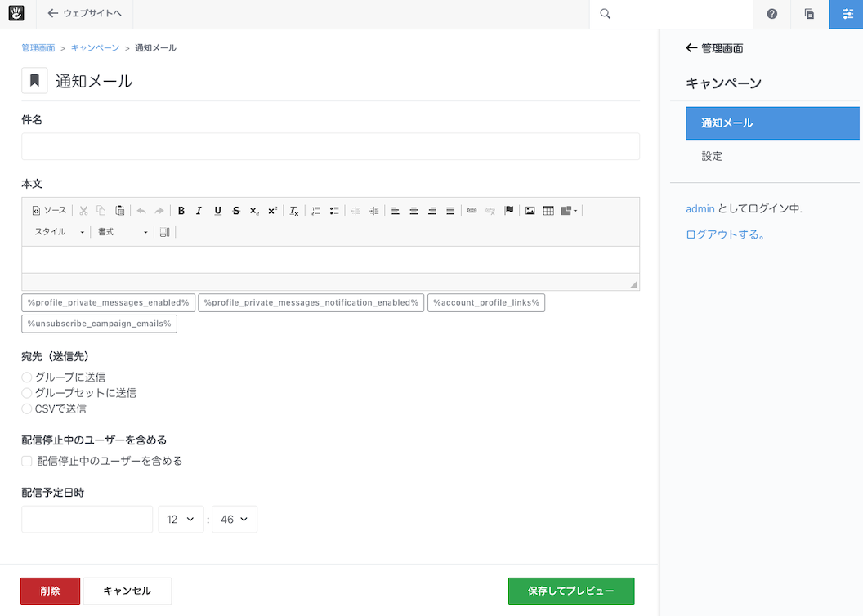Center-align text in the editor

pos(414,211)
